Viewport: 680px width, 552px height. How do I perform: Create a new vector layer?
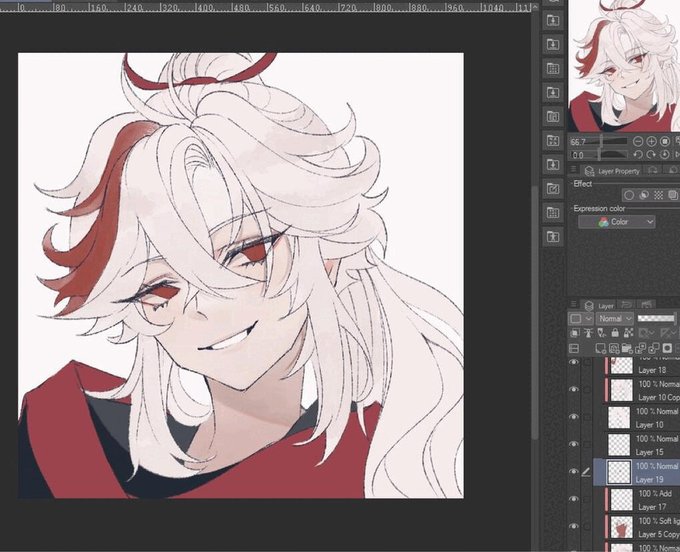click(x=614, y=348)
